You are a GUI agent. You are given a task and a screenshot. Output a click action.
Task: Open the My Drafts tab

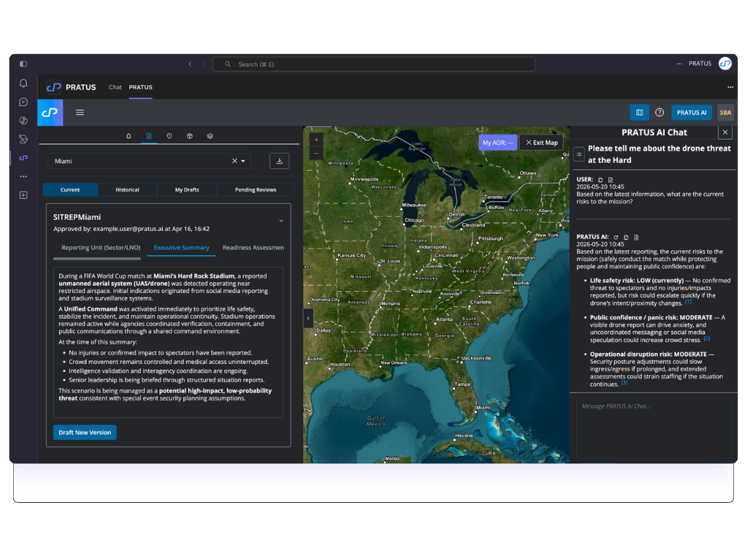187,190
